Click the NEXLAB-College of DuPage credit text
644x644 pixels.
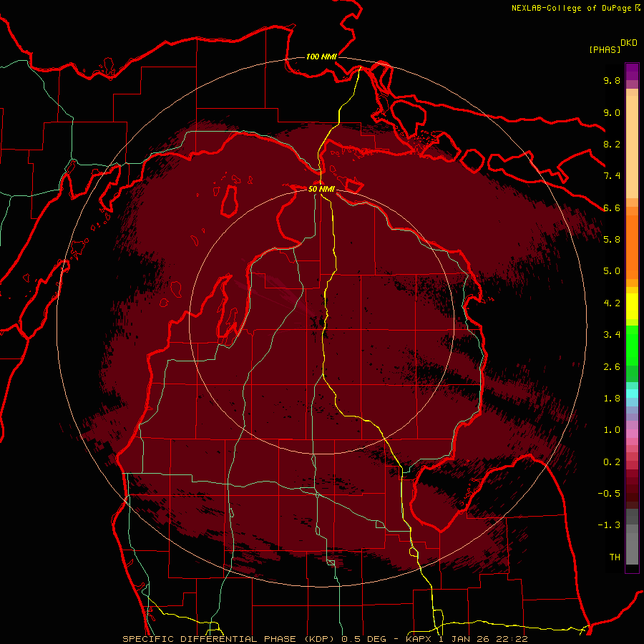(571, 8)
